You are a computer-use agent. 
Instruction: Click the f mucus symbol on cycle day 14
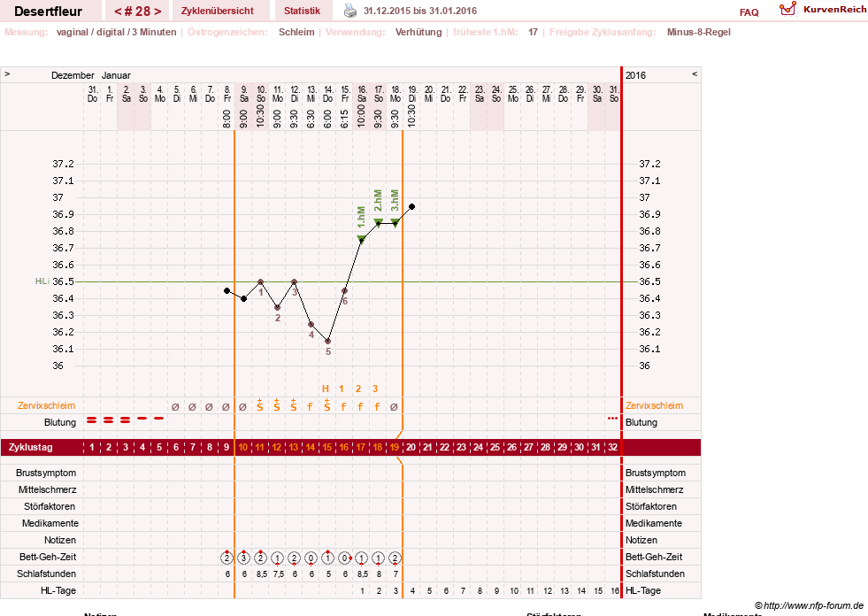[x=310, y=406]
